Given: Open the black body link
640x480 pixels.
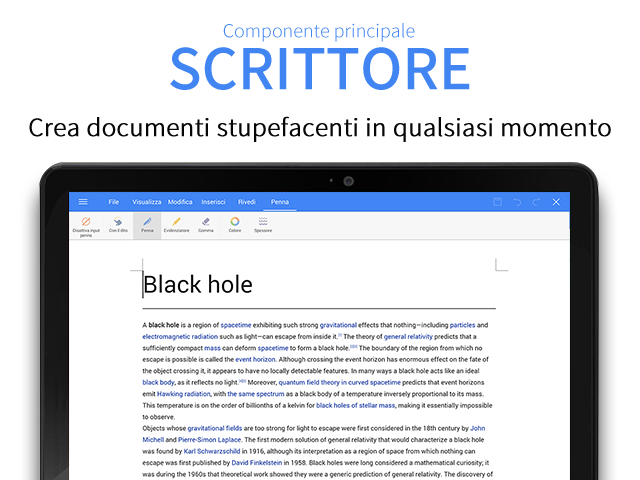Looking at the screenshot, I should (158, 382).
